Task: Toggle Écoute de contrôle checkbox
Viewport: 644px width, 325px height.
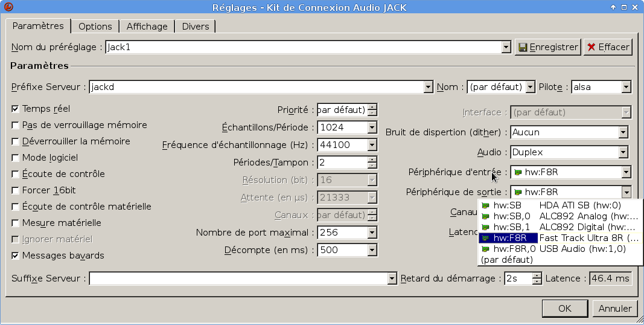Action: point(15,174)
